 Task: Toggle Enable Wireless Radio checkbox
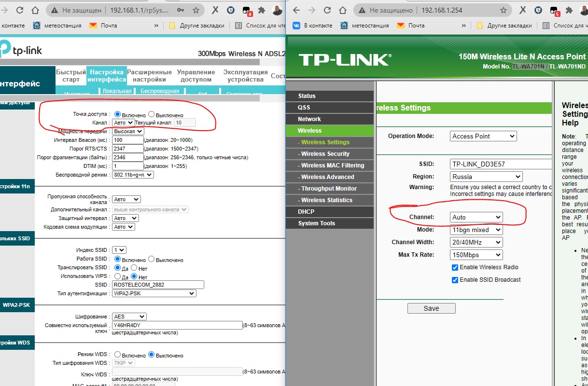[455, 267]
